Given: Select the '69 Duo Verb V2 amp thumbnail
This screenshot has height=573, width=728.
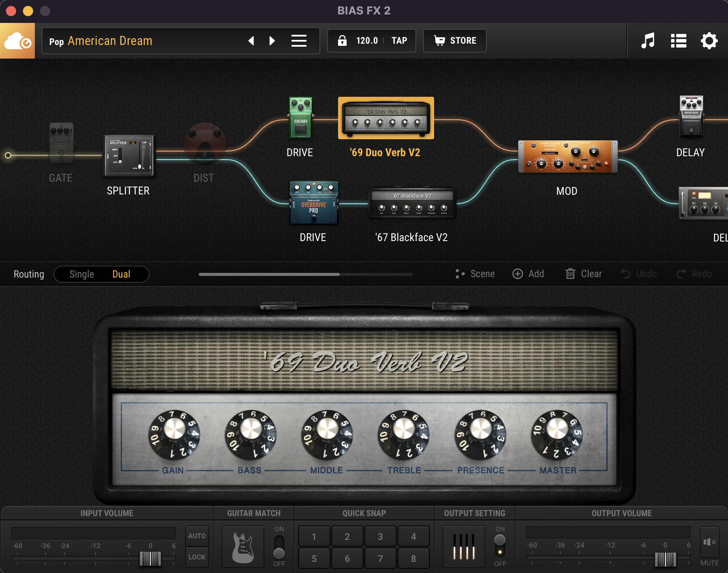Looking at the screenshot, I should tap(386, 118).
